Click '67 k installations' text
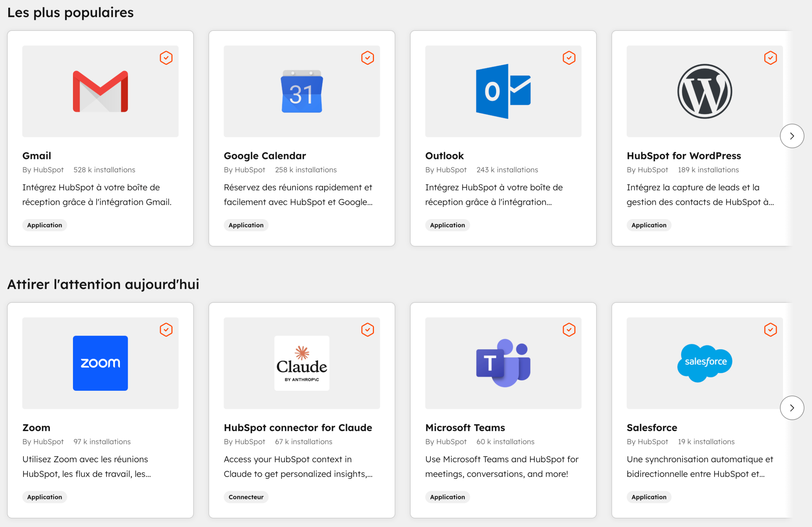 304,442
